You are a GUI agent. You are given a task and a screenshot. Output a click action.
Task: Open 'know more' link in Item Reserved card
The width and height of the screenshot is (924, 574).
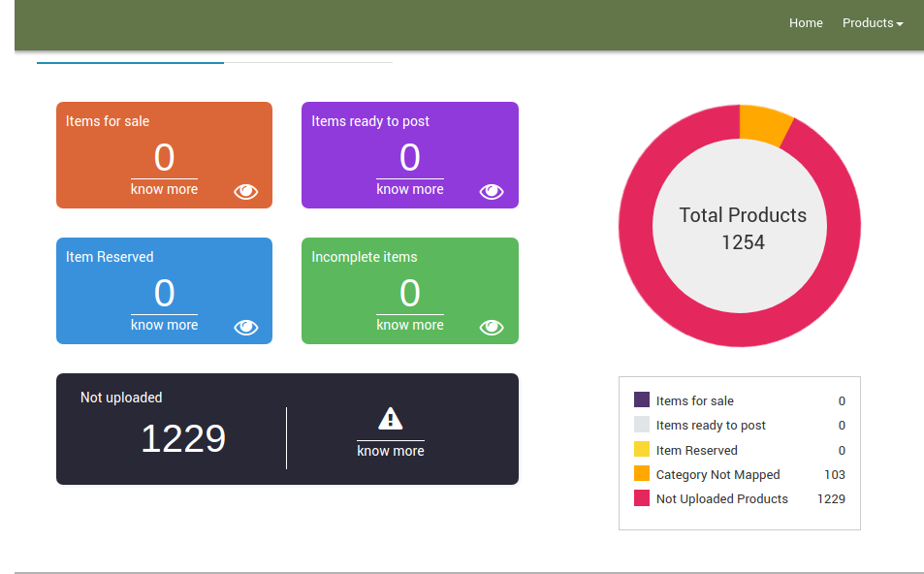click(164, 325)
